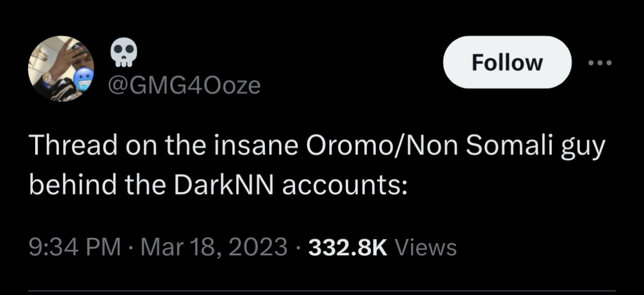The width and height of the screenshot is (644, 295).
Task: Follow the @GMG4Ooze account
Action: click(507, 62)
